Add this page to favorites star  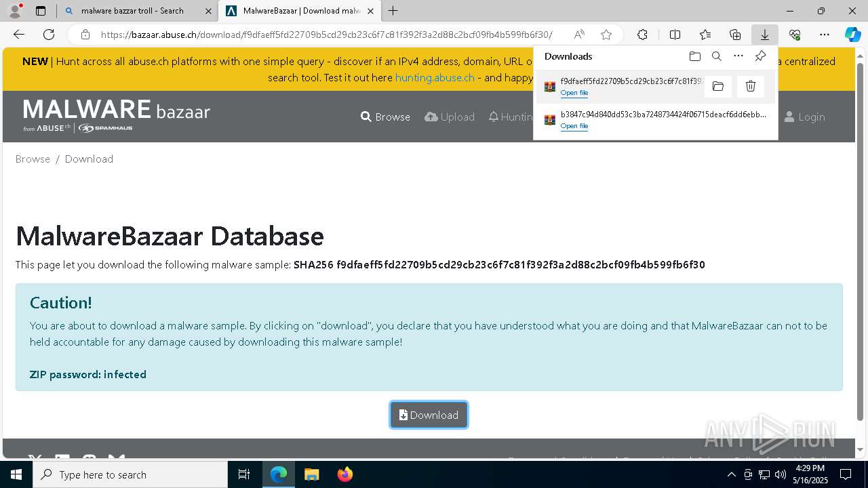point(606,35)
